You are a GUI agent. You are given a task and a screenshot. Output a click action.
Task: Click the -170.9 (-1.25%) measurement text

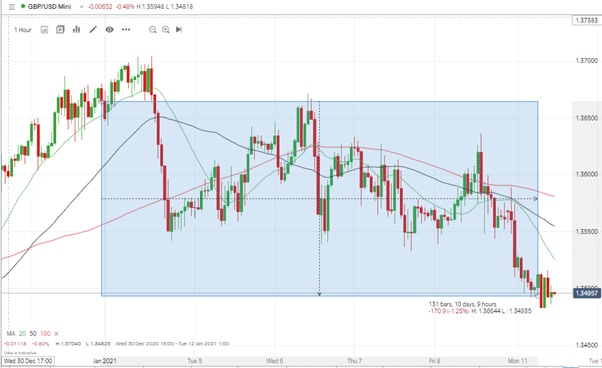pos(448,311)
